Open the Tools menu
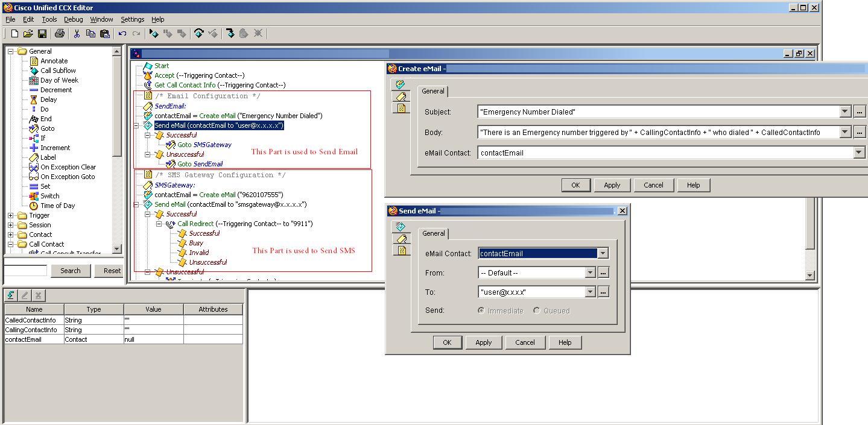Screen dimensions: 868x425 (x=49, y=19)
